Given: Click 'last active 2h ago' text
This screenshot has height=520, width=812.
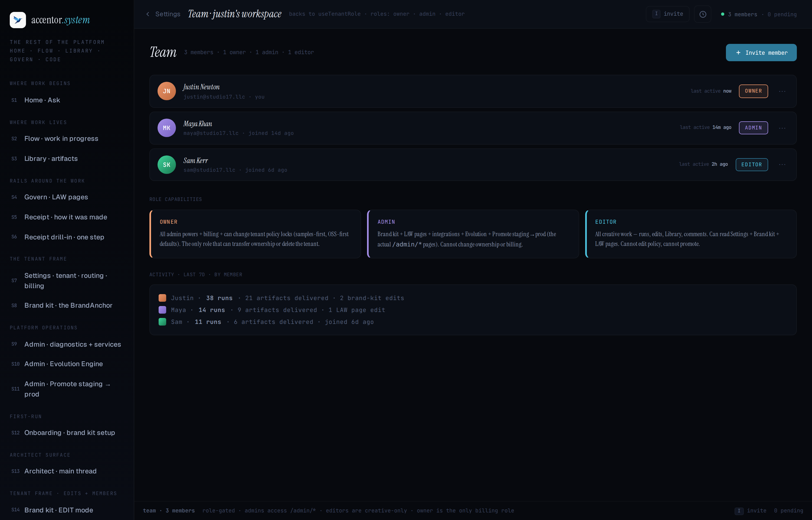Looking at the screenshot, I should coord(703,164).
